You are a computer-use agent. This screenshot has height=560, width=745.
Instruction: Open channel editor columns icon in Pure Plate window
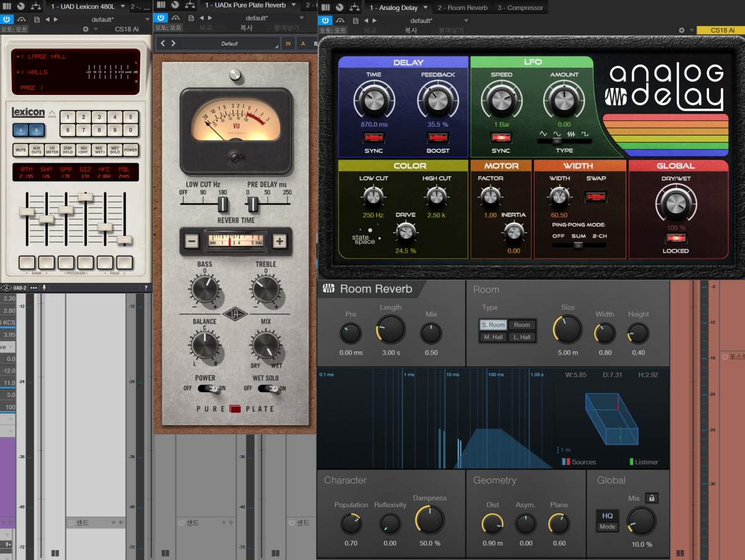[x=161, y=6]
